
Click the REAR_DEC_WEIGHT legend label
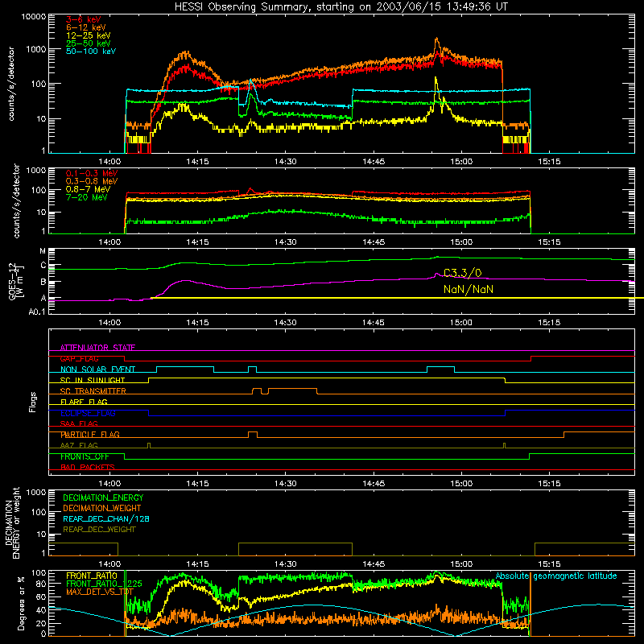pyautogui.click(x=99, y=530)
